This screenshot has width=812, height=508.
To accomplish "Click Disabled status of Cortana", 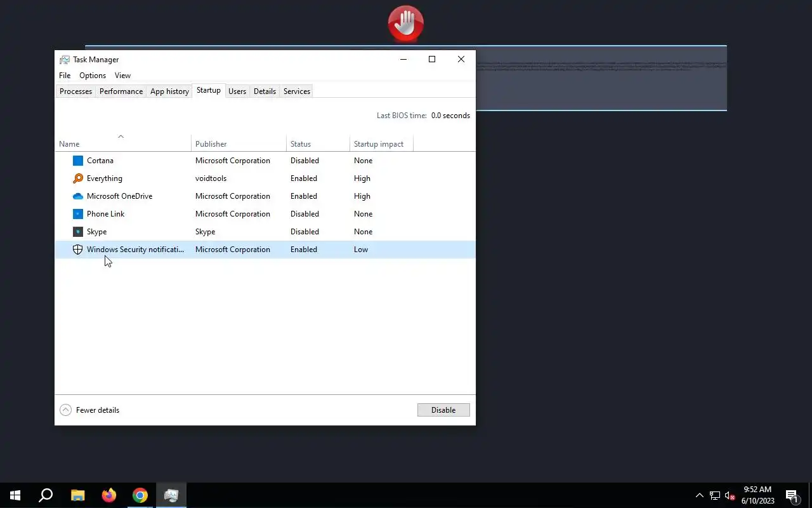I will [x=304, y=161].
